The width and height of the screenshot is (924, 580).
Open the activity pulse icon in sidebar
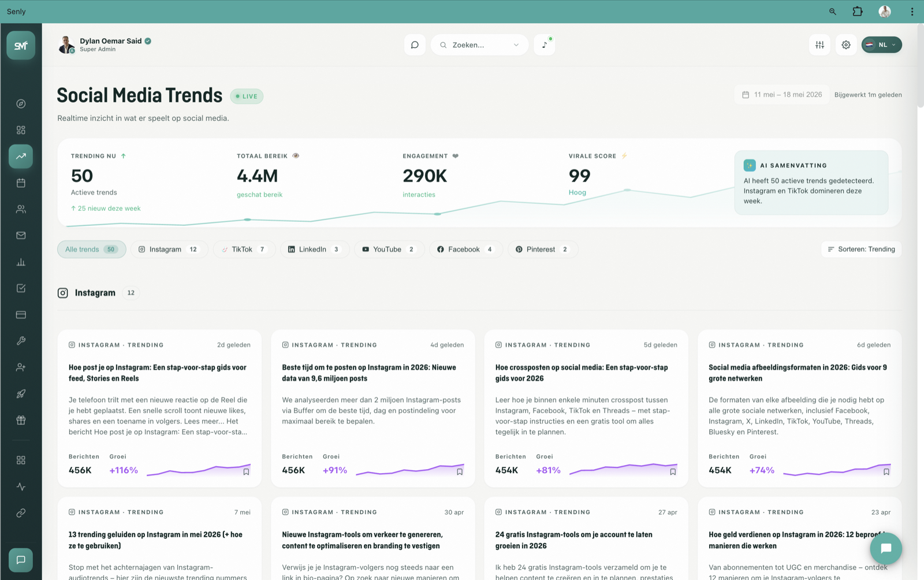coord(21,486)
